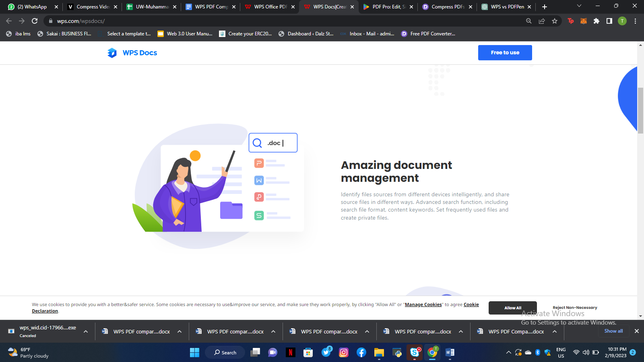Viewport: 644px width, 362px height.
Task: Click the weather widget Partly cloudy
Action: tap(28, 353)
